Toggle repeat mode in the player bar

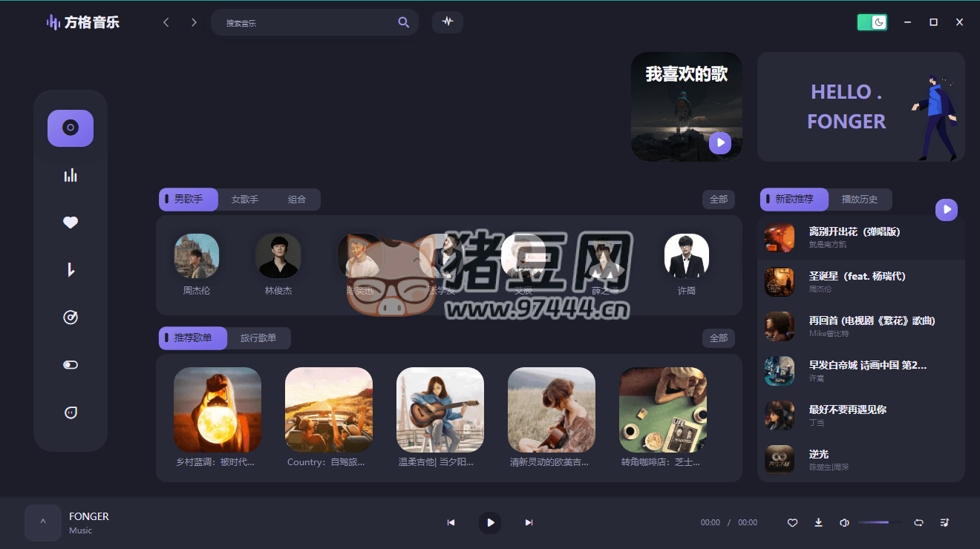(918, 522)
